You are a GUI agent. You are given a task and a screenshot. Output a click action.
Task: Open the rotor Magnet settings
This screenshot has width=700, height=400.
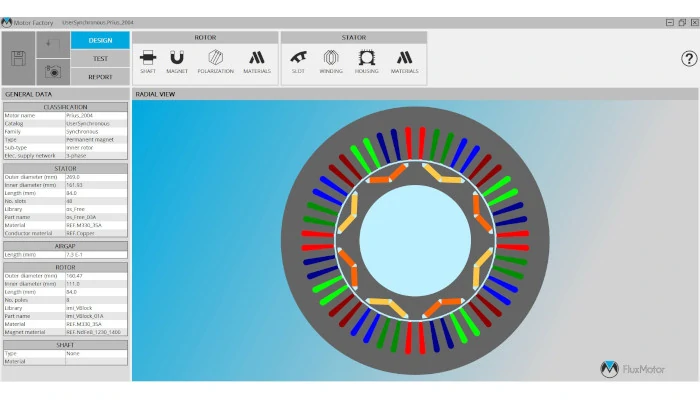point(177,62)
